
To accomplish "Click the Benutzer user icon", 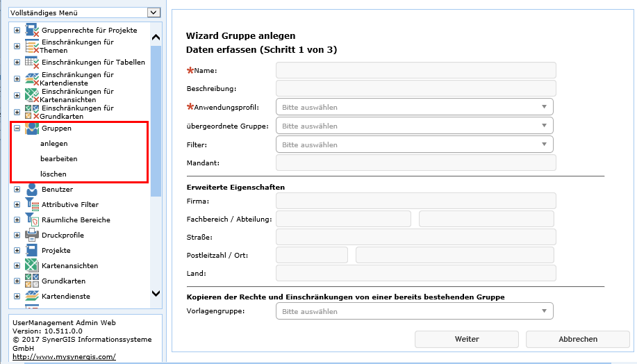I will 32,190.
